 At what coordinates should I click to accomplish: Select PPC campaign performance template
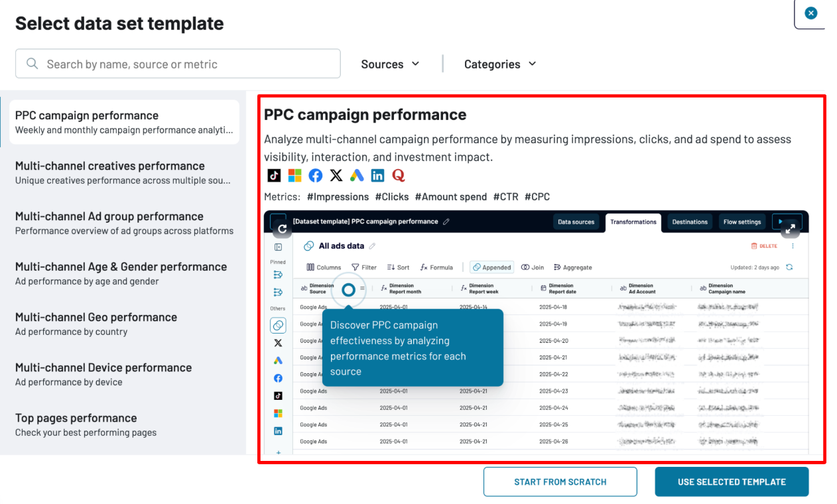click(123, 122)
